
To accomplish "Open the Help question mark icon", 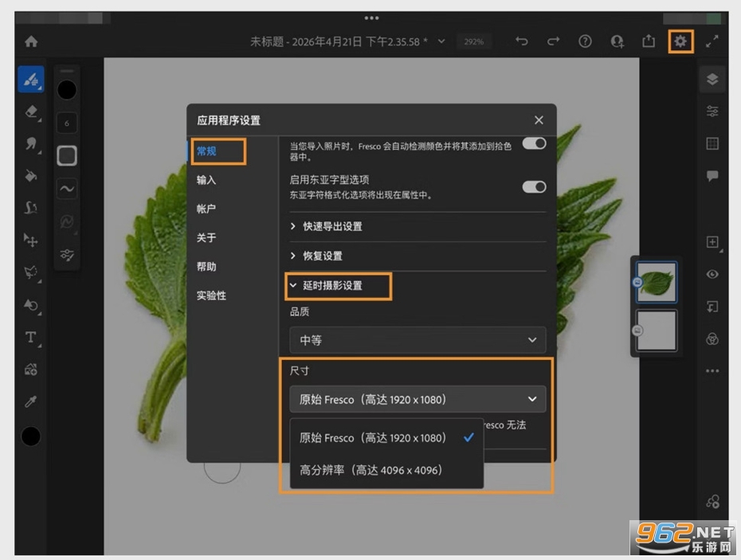I will click(x=585, y=41).
